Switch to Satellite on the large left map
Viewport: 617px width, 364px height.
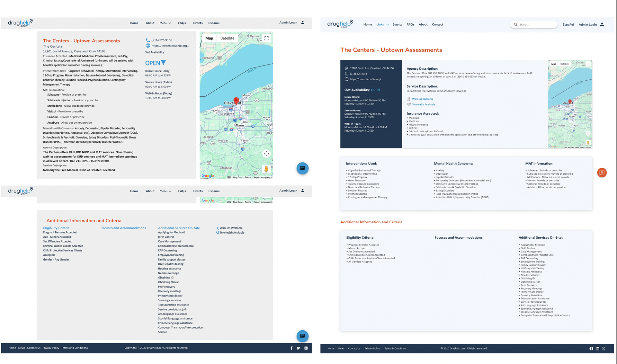click(x=227, y=38)
